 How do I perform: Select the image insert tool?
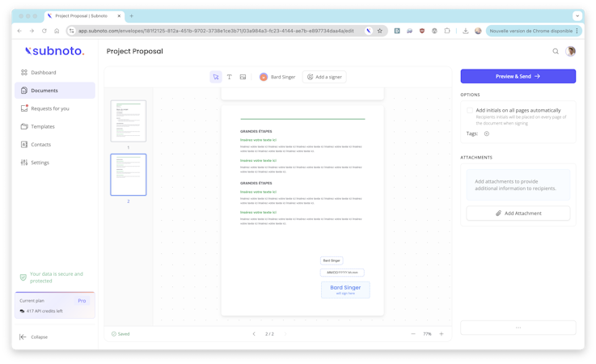click(x=243, y=77)
